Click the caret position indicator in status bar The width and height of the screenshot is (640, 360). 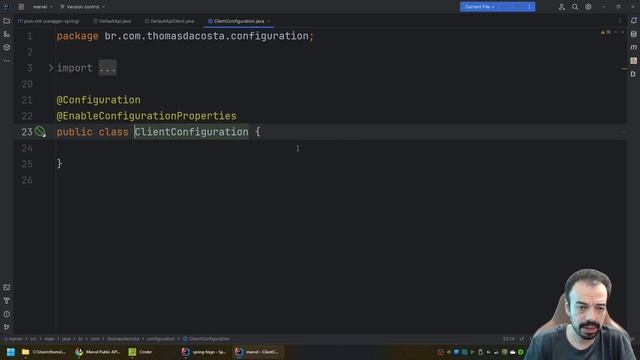click(x=509, y=339)
